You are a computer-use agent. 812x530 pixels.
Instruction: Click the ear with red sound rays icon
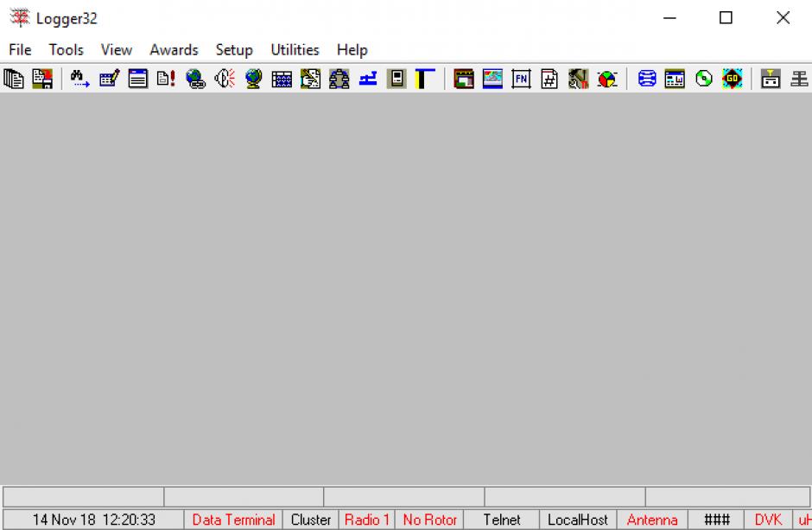pyautogui.click(x=225, y=79)
